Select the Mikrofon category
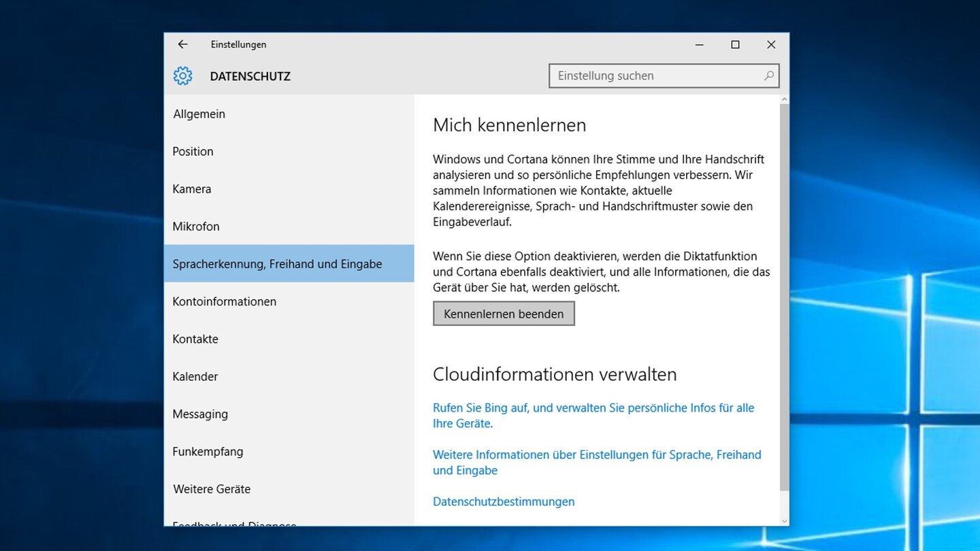 [x=289, y=226]
